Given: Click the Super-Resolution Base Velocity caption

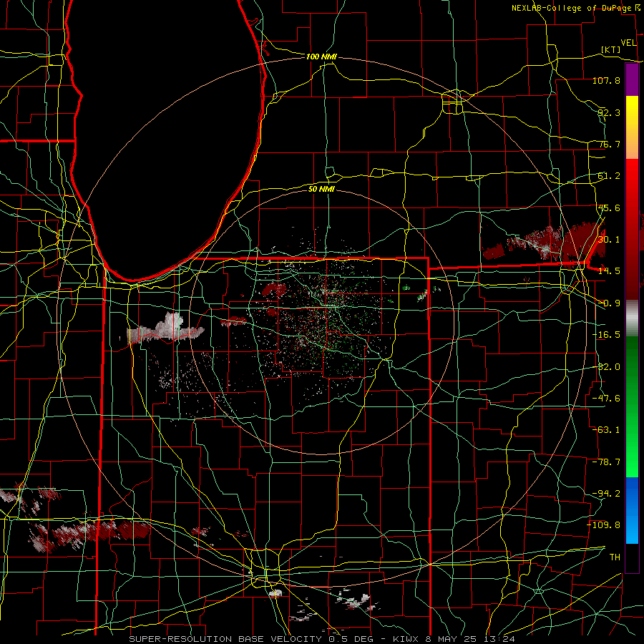Looking at the screenshot, I should pyautogui.click(x=322, y=639).
